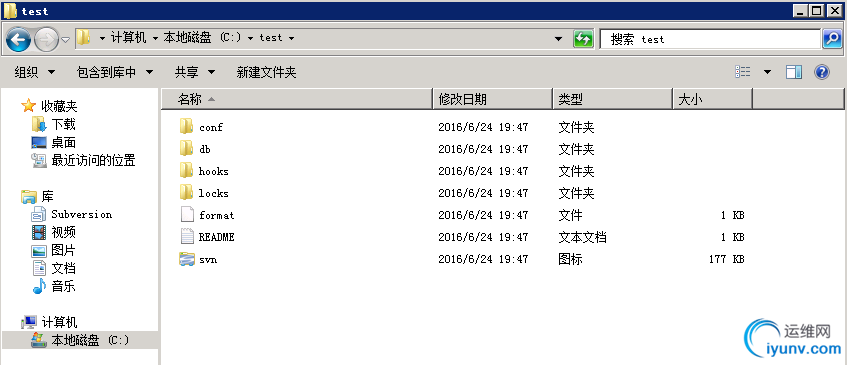Sort by 修改日期 column header

click(493, 99)
